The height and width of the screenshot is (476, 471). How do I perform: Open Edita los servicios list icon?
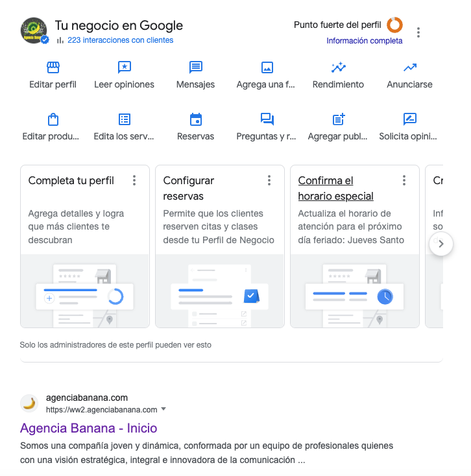coord(125,119)
